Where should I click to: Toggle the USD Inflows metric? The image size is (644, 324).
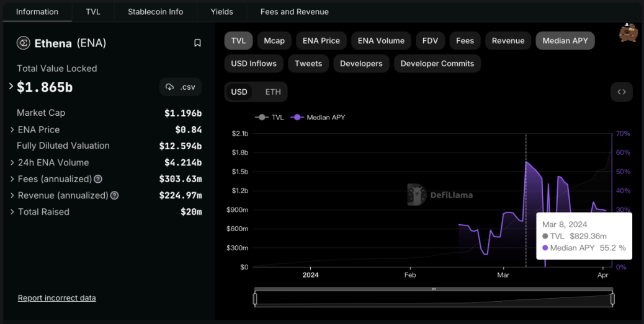click(x=254, y=64)
